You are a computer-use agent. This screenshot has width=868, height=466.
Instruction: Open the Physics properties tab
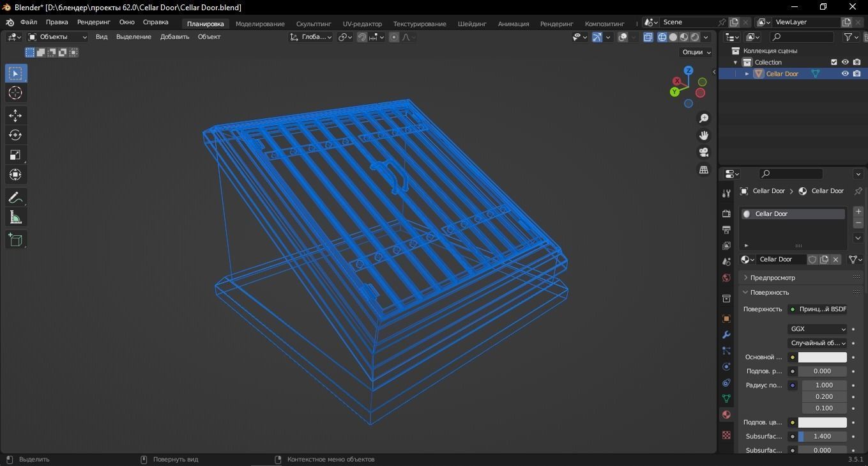(x=726, y=366)
